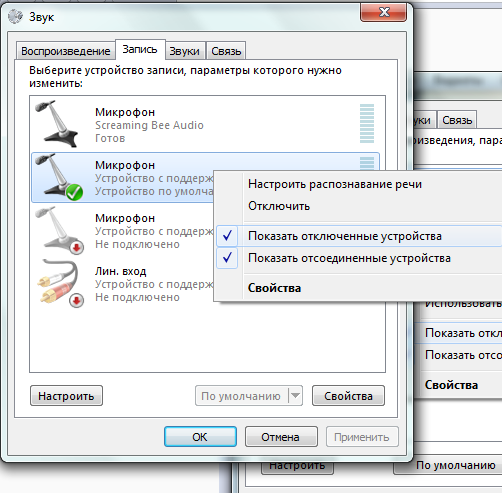This screenshot has width=502, height=493.
Task: Switch to the Воспроизведение tab
Action: coord(65,51)
